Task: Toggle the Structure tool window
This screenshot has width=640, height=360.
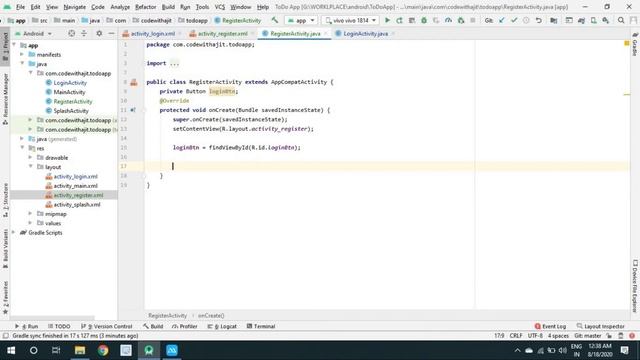Action: pyautogui.click(x=5, y=200)
